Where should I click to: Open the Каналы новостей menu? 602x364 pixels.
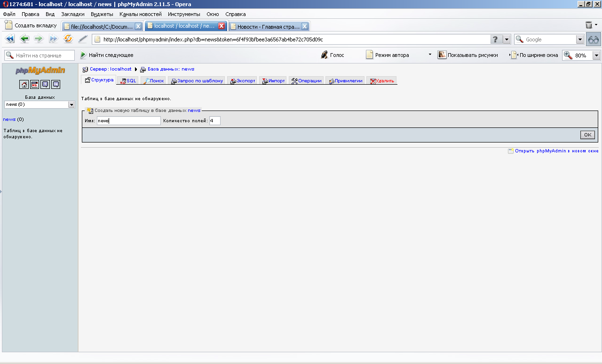click(x=141, y=14)
